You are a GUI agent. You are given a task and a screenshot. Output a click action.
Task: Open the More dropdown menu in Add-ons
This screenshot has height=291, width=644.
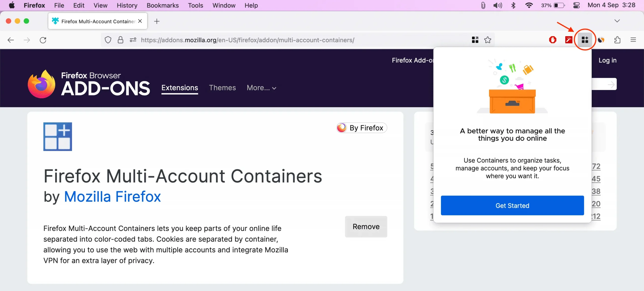pyautogui.click(x=261, y=87)
